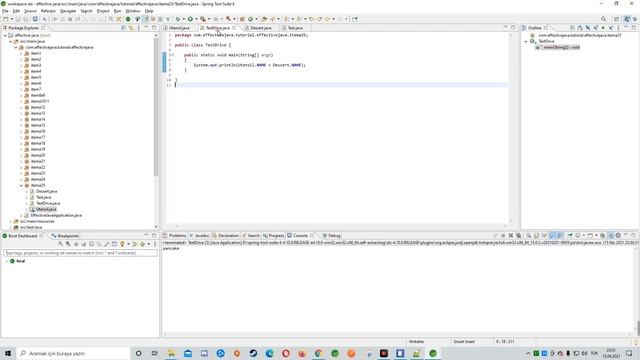Click the Save toolbar icon
This screenshot has width=640, height=360.
(18, 19)
